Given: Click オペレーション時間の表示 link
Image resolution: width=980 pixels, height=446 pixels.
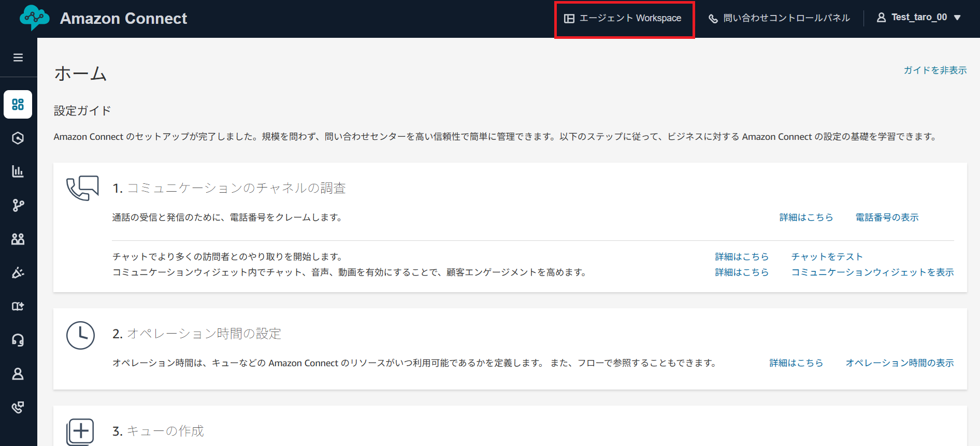Looking at the screenshot, I should click(900, 363).
